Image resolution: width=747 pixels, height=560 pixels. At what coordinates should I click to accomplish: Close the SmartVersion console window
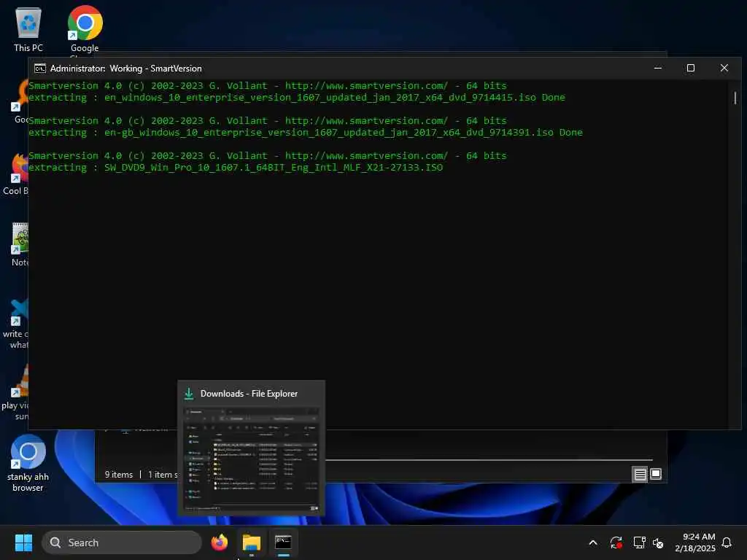724,68
